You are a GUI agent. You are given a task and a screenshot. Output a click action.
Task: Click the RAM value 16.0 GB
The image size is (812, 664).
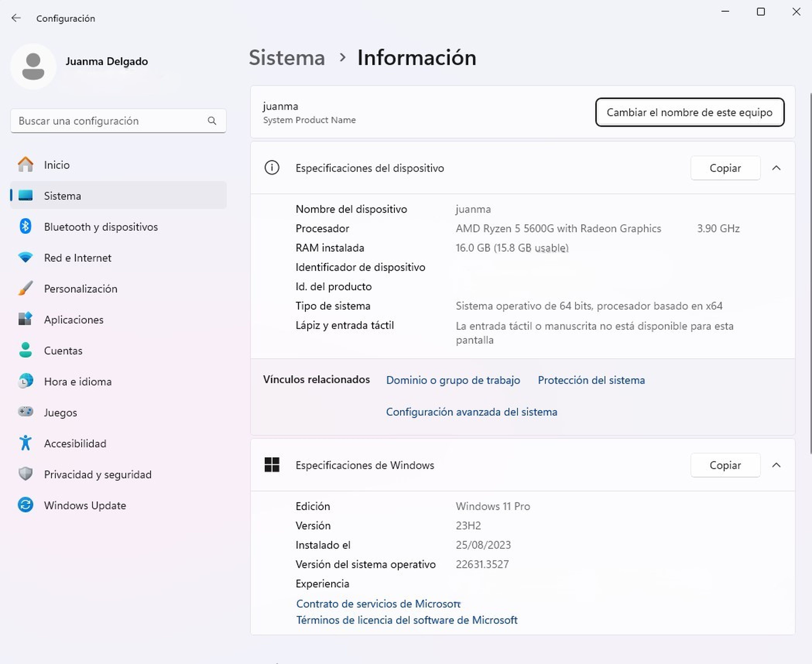click(512, 248)
